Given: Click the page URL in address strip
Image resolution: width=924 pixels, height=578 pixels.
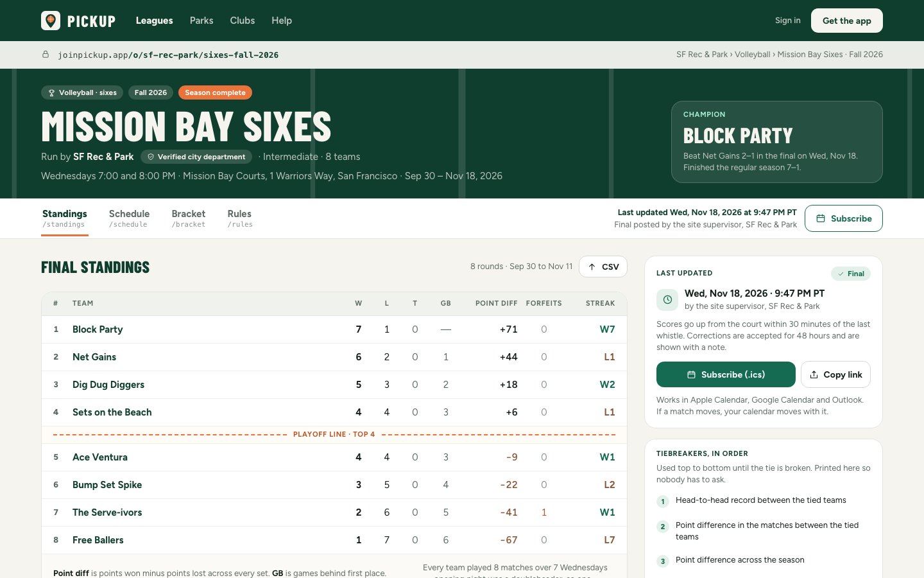Looking at the screenshot, I should (x=168, y=55).
